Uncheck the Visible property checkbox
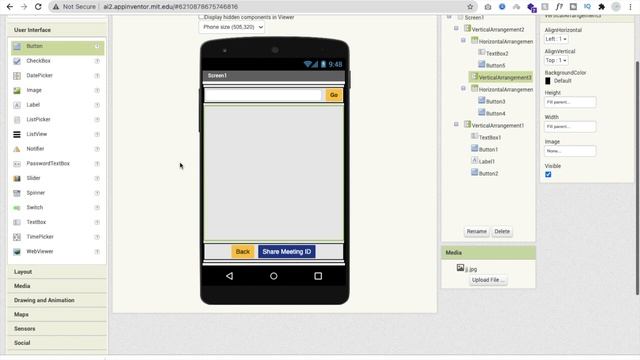The width and height of the screenshot is (640, 360). pyautogui.click(x=548, y=174)
